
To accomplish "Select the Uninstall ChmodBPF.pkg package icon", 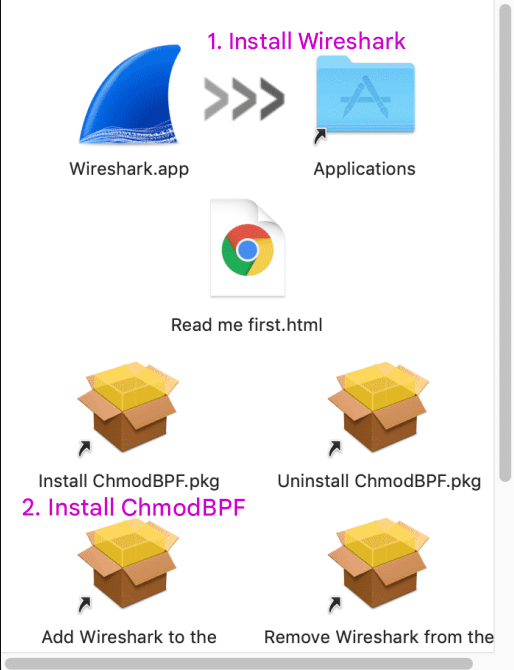I will pyautogui.click(x=379, y=406).
